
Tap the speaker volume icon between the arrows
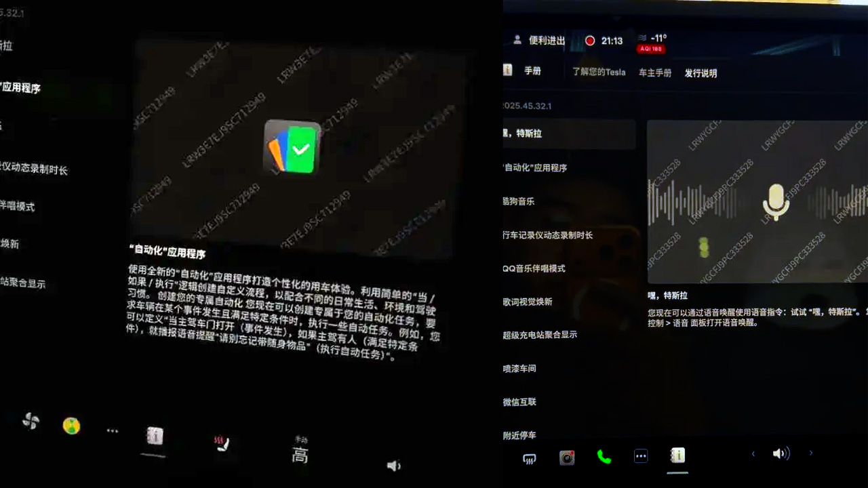click(x=781, y=454)
